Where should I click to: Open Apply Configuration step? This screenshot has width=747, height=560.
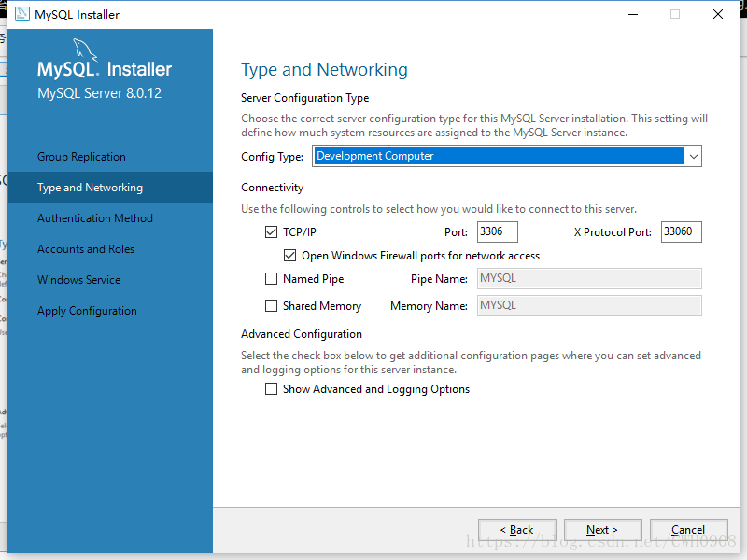click(87, 311)
